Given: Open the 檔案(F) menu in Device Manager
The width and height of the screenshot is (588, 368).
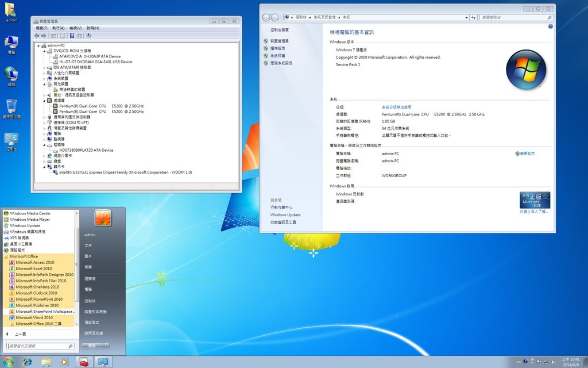Looking at the screenshot, I should pyautogui.click(x=41, y=28).
